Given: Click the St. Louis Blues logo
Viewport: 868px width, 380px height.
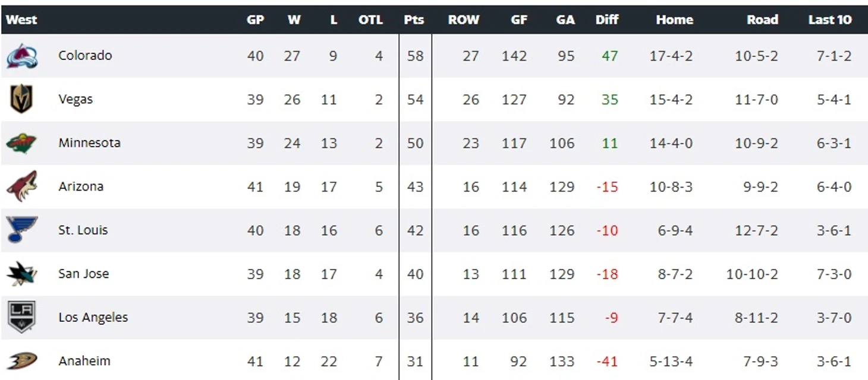Looking at the screenshot, I should (22, 230).
